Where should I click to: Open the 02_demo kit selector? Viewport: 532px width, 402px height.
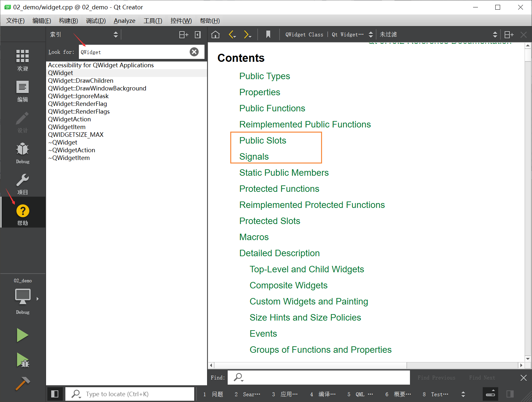click(x=23, y=296)
